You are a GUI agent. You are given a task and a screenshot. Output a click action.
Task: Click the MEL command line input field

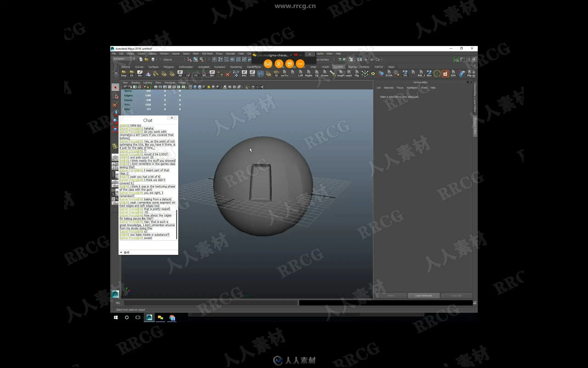click(210, 303)
